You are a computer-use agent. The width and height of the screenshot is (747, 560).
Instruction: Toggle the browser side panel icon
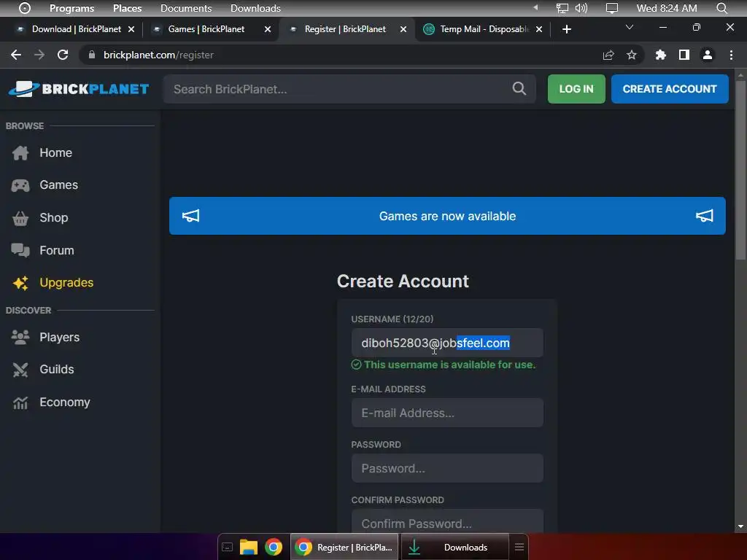(684, 55)
